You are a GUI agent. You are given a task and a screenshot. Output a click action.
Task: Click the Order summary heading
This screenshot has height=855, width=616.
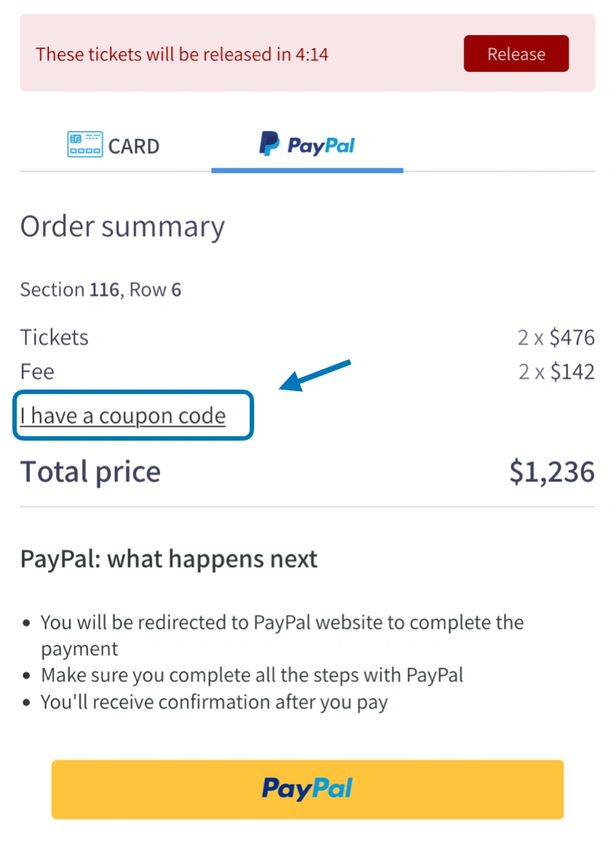coord(122,226)
